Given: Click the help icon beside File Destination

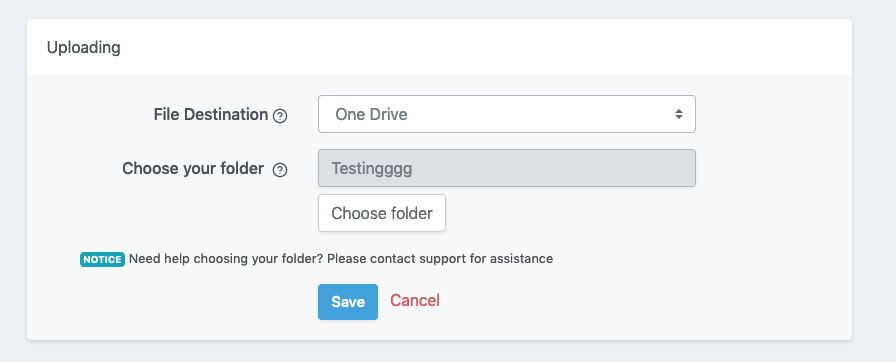Looking at the screenshot, I should point(280,116).
